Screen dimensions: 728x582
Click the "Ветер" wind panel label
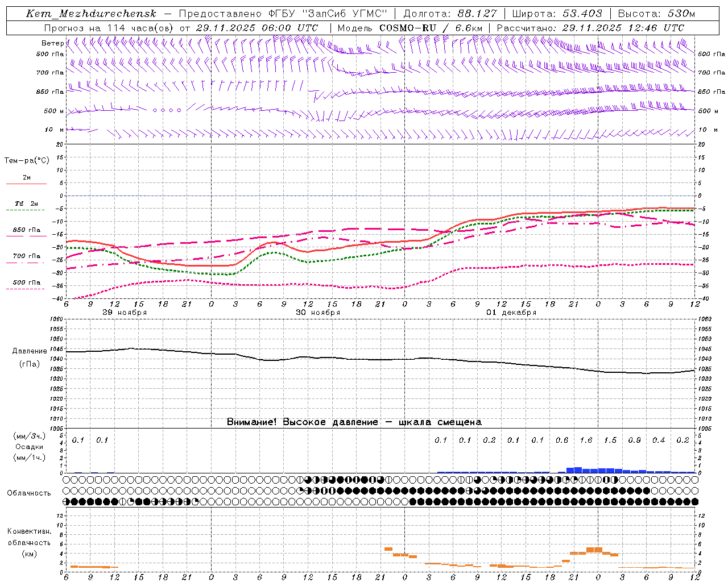[x=52, y=43]
